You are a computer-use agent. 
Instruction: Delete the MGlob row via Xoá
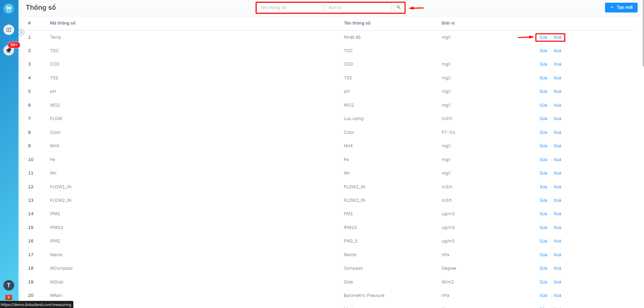pyautogui.click(x=557, y=282)
